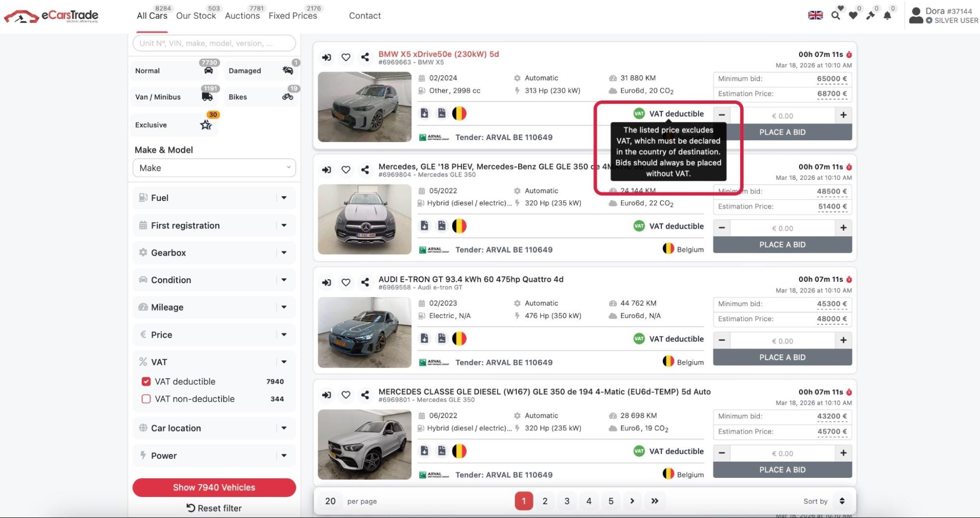
Task: Open the Fixed Prices tab
Action: click(293, 16)
